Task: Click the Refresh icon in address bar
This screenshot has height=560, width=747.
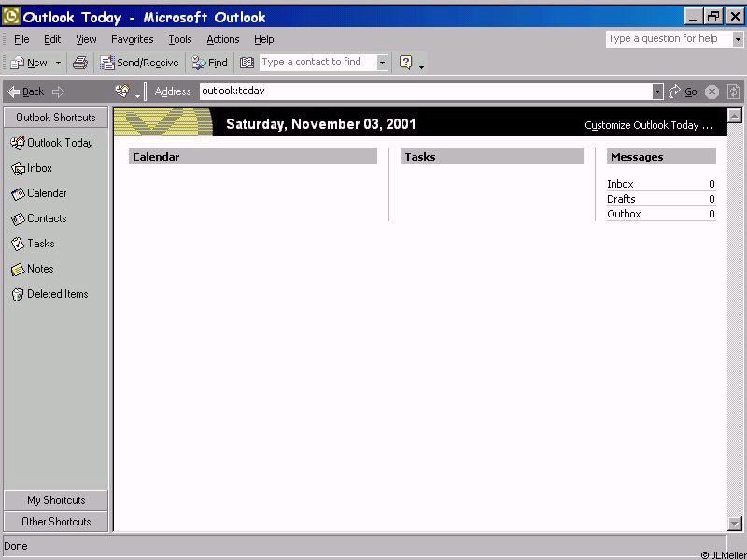Action: point(733,91)
